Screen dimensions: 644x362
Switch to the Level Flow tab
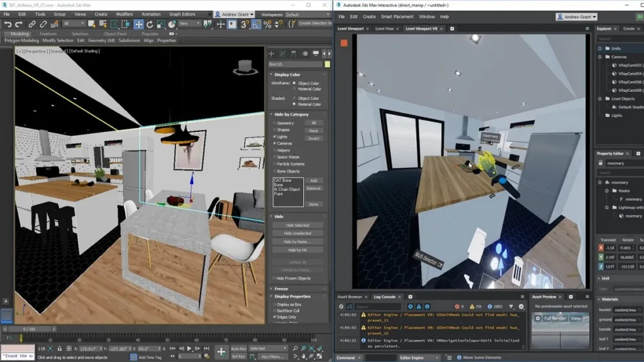click(385, 28)
